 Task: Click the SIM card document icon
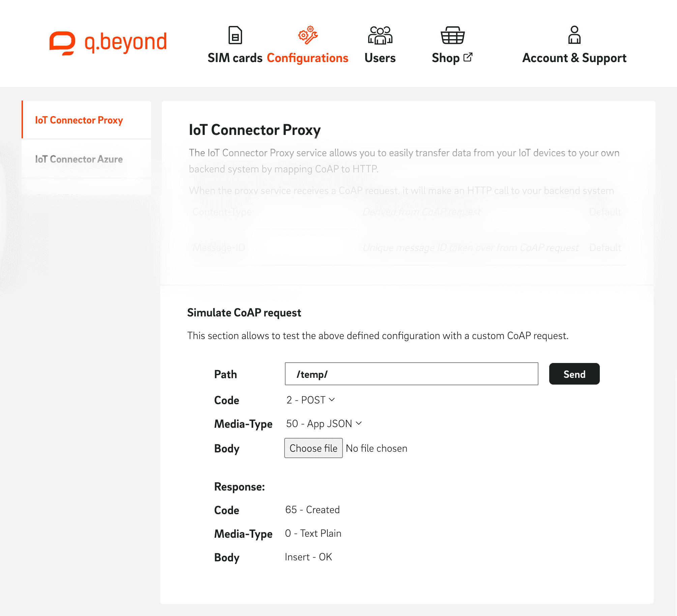pyautogui.click(x=235, y=35)
